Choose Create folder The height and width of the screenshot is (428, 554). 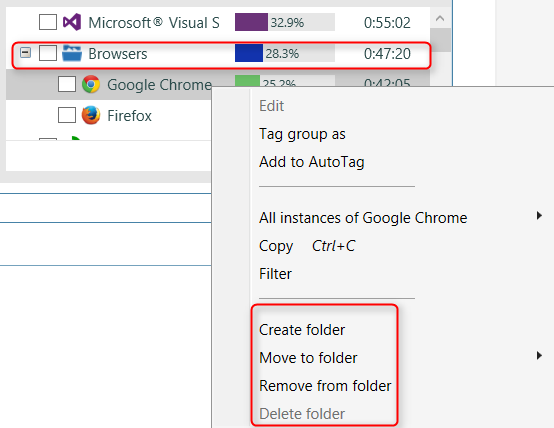(x=302, y=330)
